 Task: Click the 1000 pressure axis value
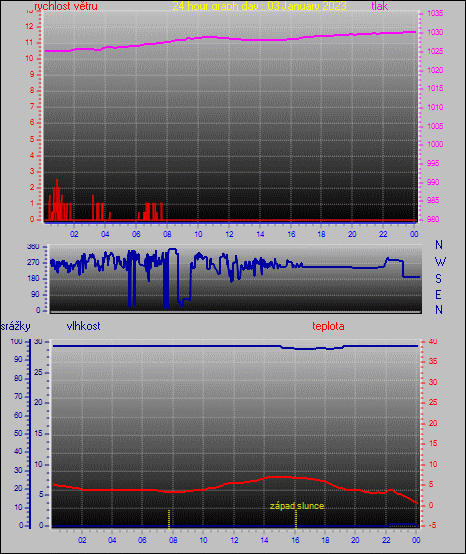(x=435, y=144)
